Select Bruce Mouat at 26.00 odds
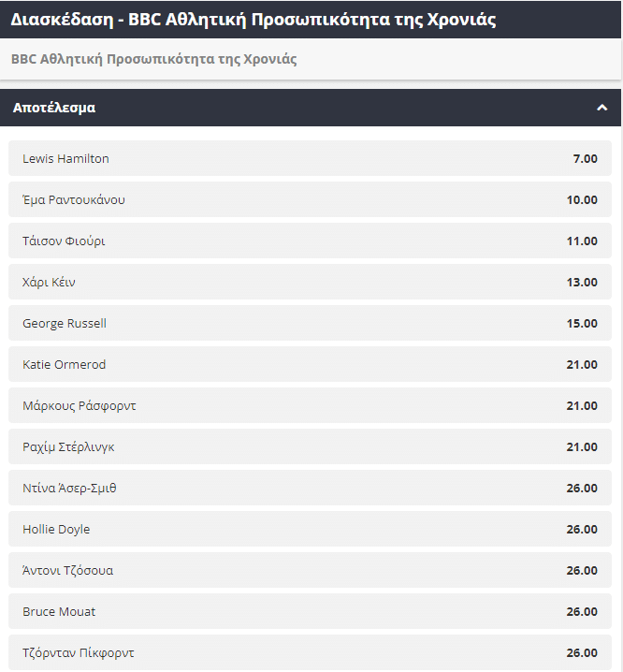The height and width of the screenshot is (672, 623). [x=310, y=612]
